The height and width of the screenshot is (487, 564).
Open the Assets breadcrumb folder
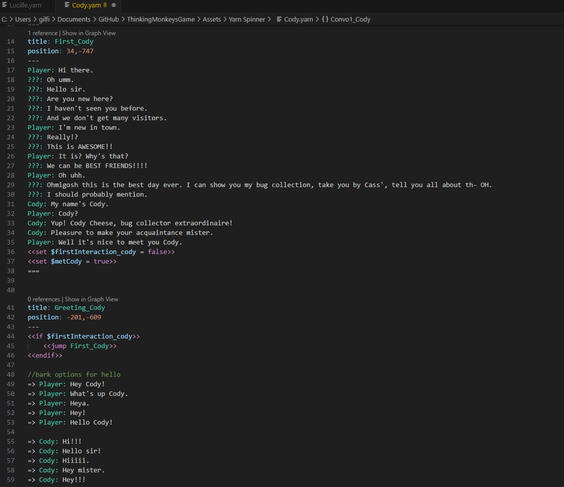[x=212, y=19]
